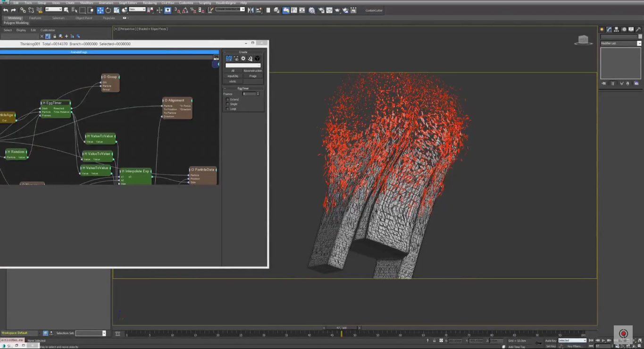Open the Modify panel tab icon
644x349 pixels.
point(609,29)
